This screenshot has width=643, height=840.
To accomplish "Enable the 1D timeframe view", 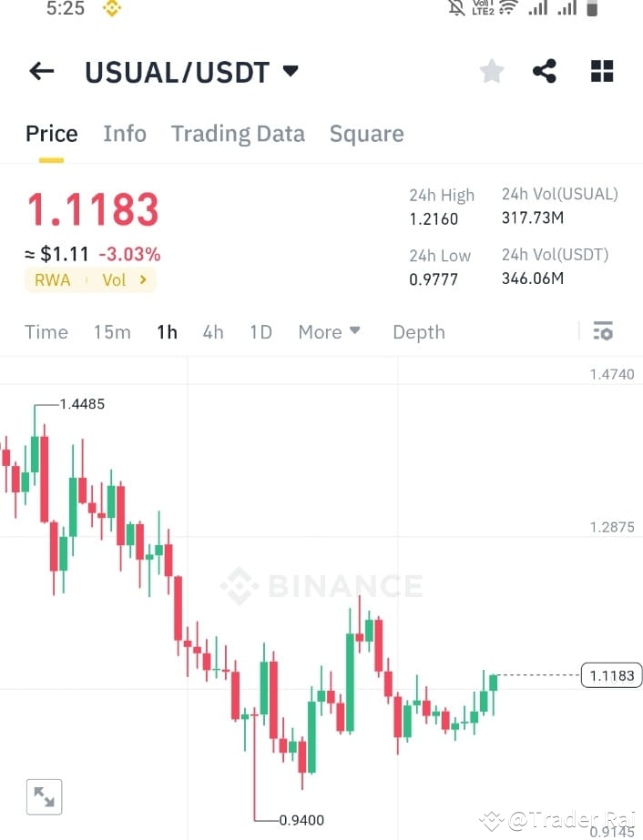I will [260, 331].
